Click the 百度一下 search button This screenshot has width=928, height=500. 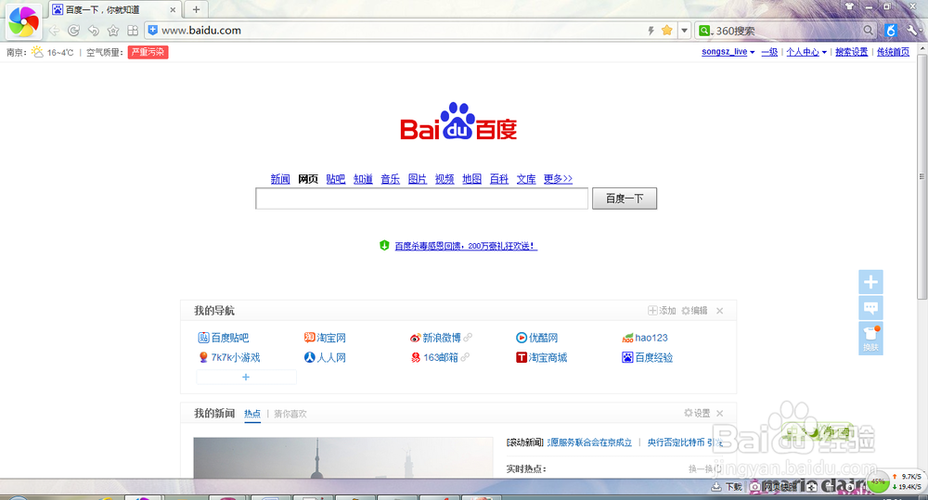(624, 198)
